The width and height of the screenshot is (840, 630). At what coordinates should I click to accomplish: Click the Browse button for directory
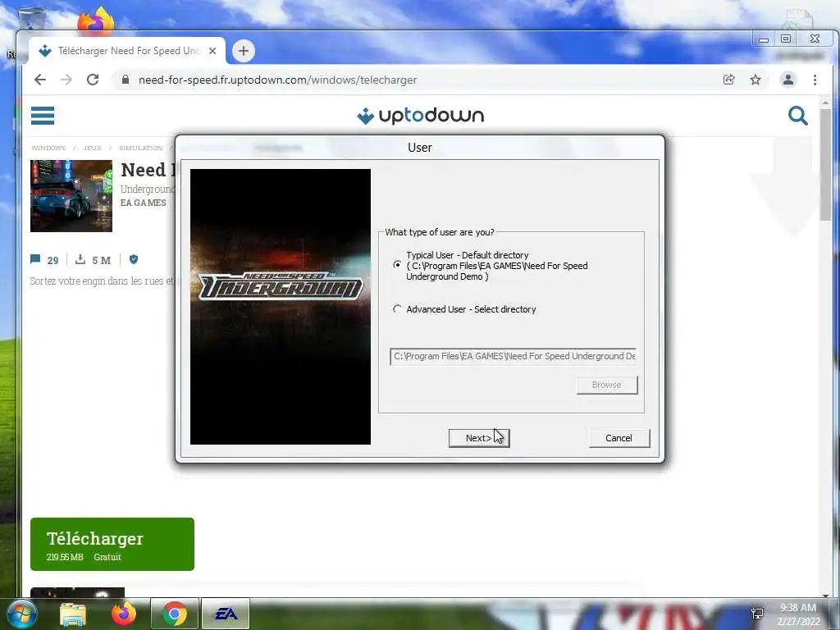607,386
